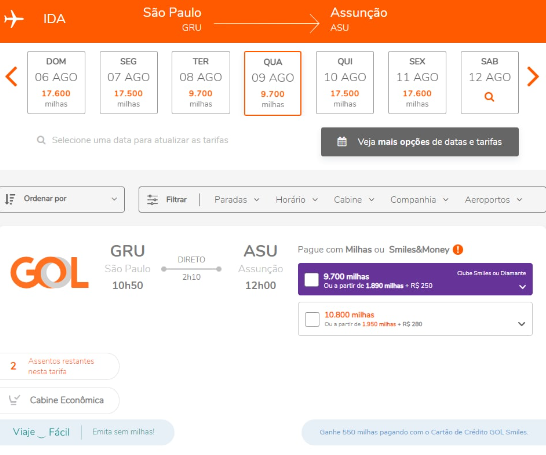
Task: Click the São Paulo GRU header text
Action: tap(172, 19)
